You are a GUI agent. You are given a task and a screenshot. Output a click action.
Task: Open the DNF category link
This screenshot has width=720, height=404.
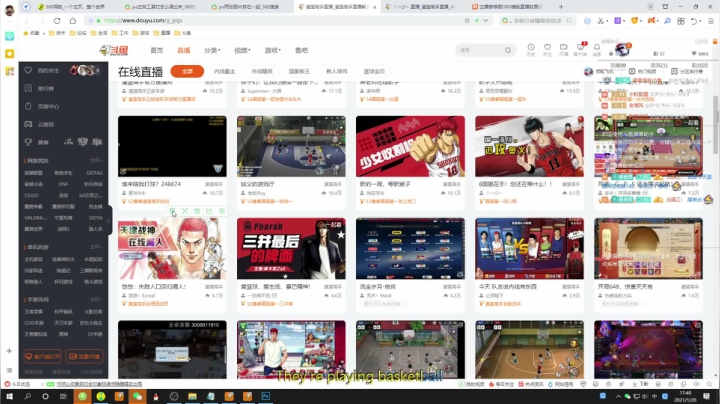(63, 184)
